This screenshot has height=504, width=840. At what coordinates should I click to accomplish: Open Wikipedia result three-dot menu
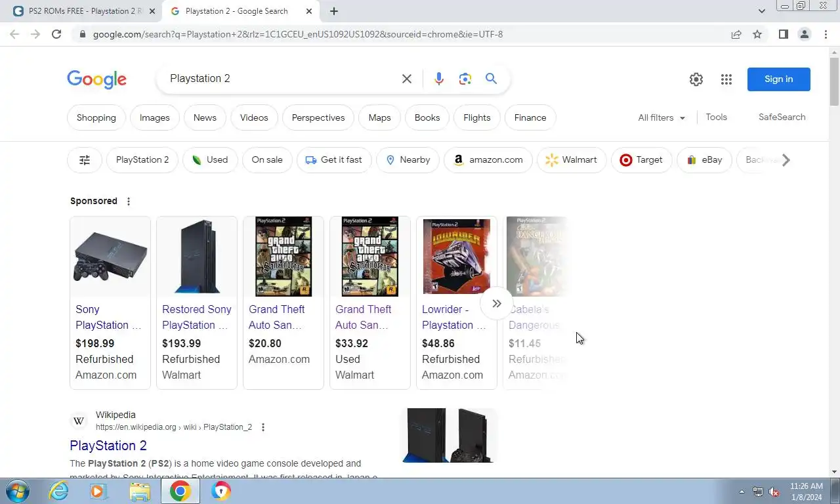tap(263, 427)
